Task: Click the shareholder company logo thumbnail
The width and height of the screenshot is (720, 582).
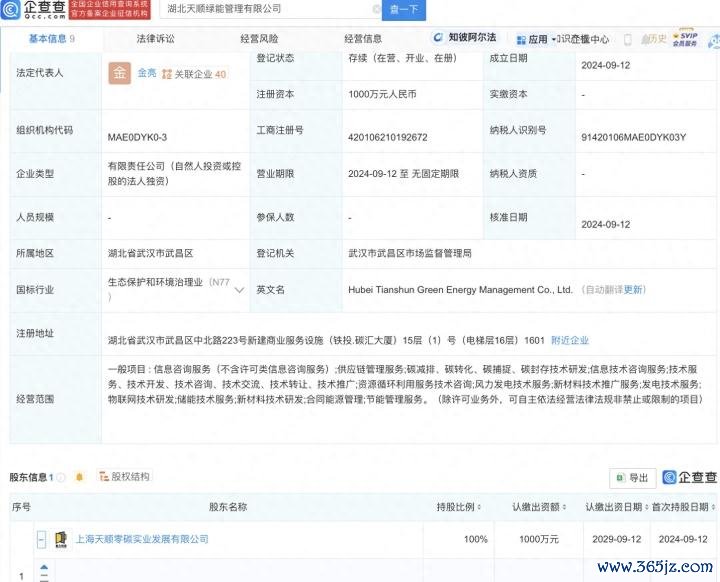Action: coord(61,539)
